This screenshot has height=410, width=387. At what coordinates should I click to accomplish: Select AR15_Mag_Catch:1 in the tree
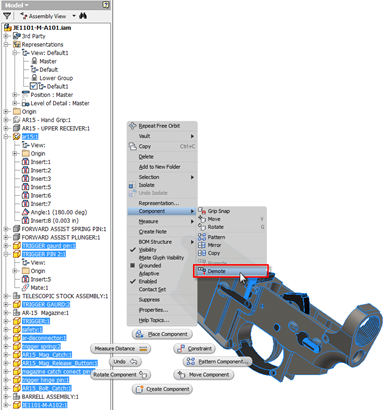pyautogui.click(x=47, y=355)
